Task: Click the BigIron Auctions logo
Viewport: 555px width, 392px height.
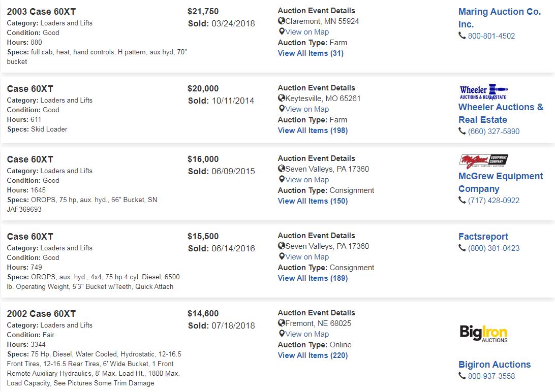Action: 483,333
